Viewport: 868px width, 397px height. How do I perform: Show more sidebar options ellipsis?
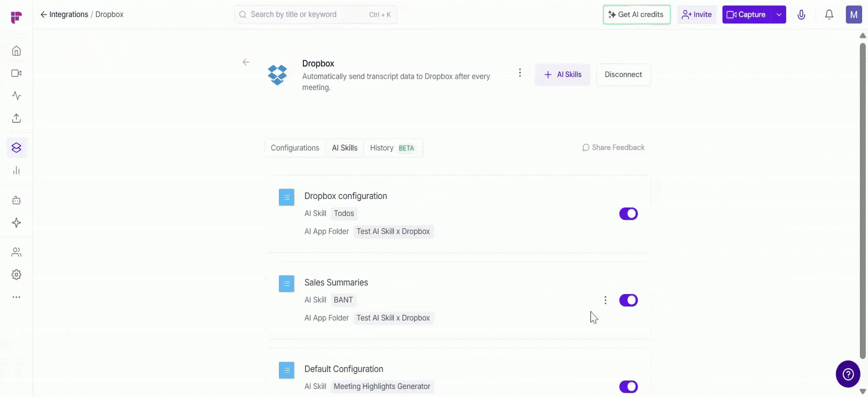click(x=16, y=297)
